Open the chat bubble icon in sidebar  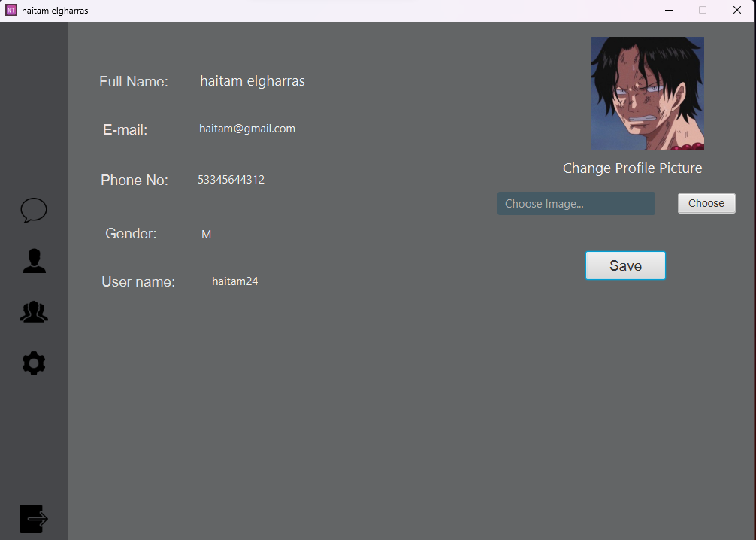pyautogui.click(x=34, y=210)
